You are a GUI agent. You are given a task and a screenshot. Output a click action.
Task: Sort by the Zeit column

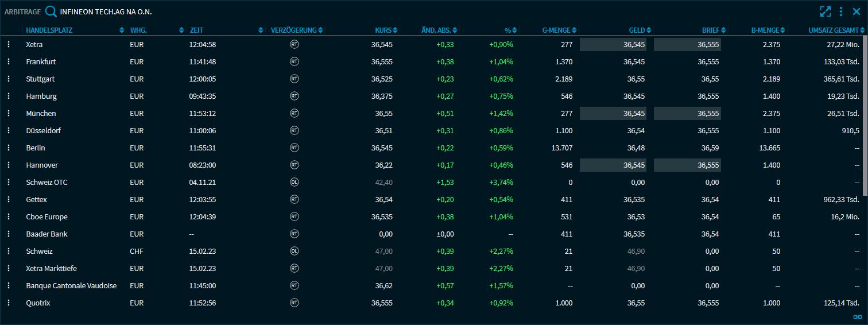click(196, 30)
